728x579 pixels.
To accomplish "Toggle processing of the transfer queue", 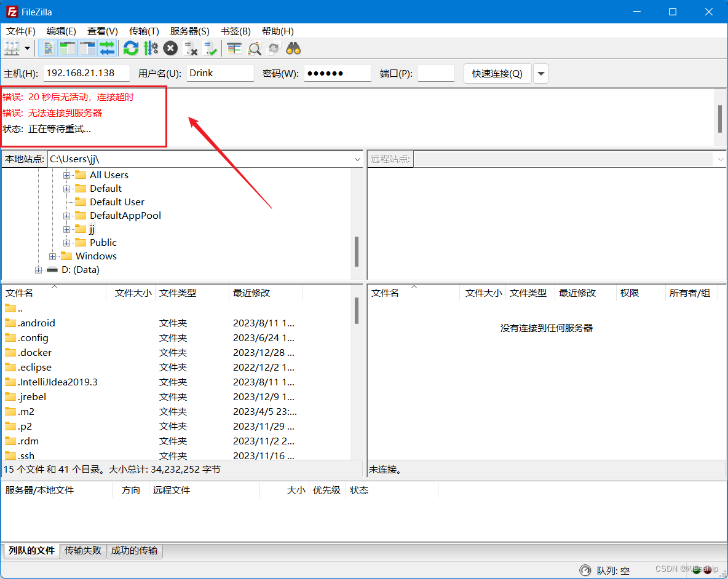I will point(151,48).
